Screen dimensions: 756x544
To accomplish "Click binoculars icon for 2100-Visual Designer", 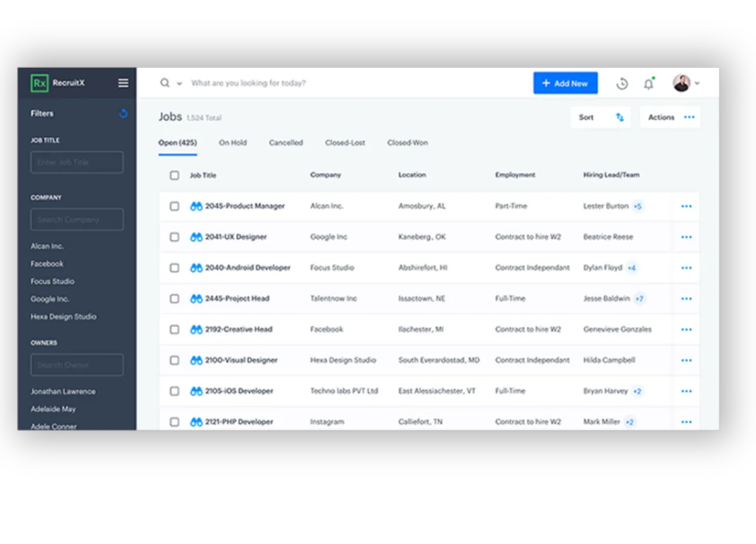I will 197,360.
